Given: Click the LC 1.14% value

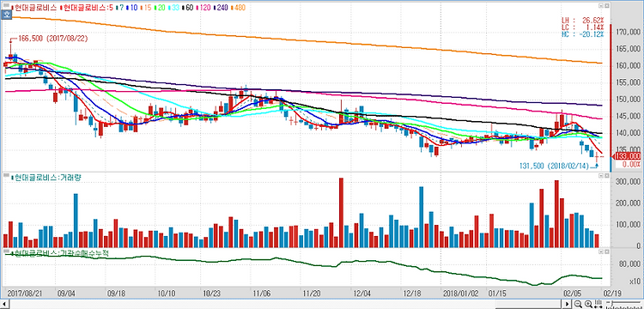Looking at the screenshot, I should coord(583,27).
